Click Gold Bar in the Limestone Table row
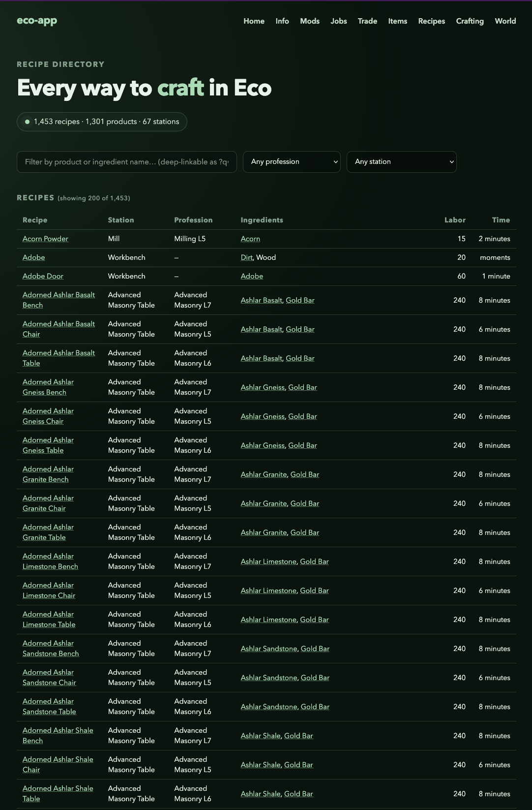Image resolution: width=532 pixels, height=810 pixels. [x=314, y=620]
